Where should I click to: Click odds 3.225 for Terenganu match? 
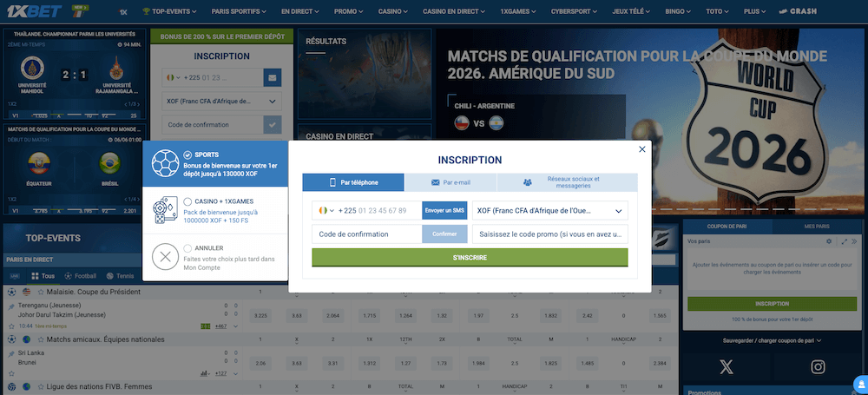[x=260, y=315]
